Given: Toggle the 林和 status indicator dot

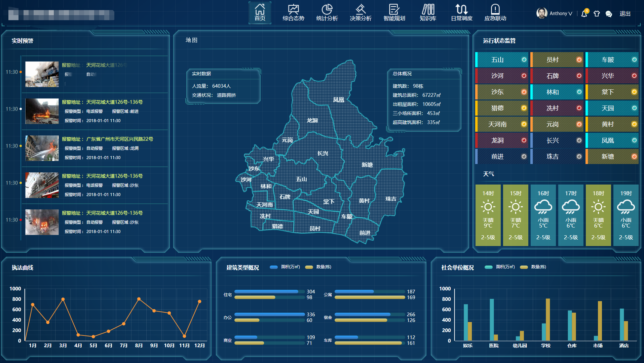Looking at the screenshot, I should pos(579,92).
